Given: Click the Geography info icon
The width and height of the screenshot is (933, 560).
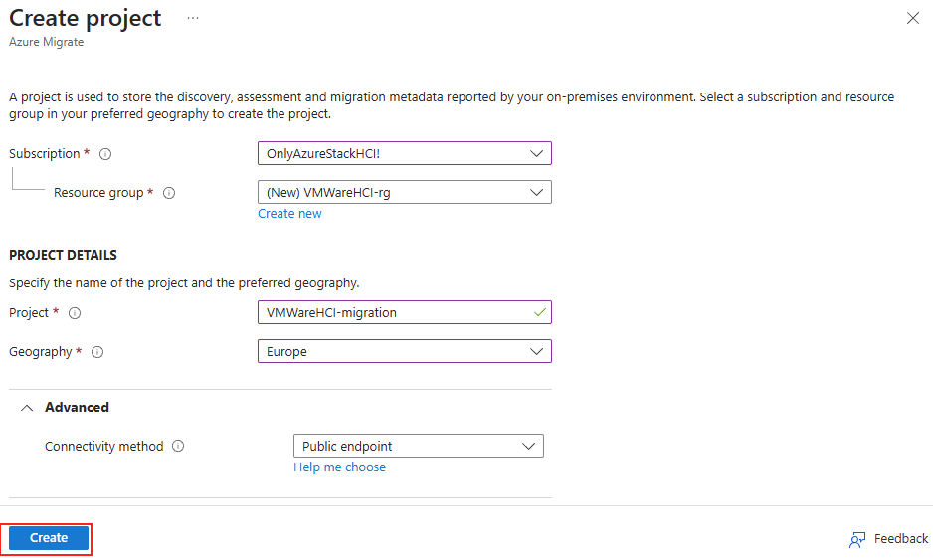Looking at the screenshot, I should point(97,352).
